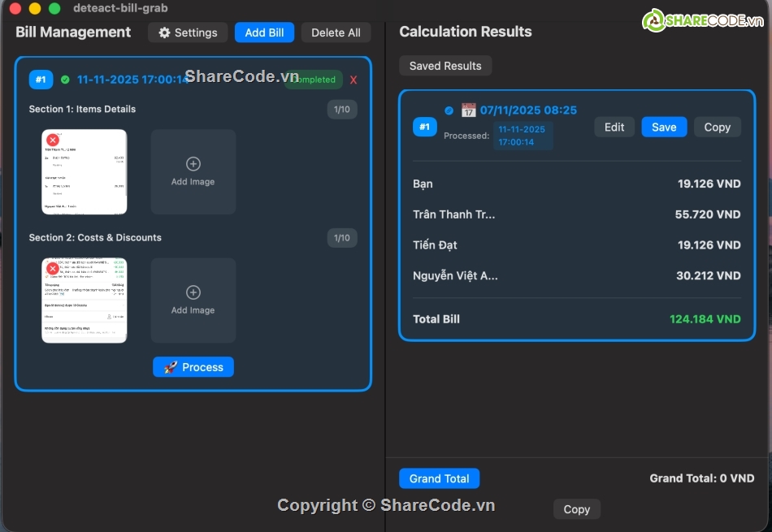Delete bill #1 using its red X
Image resolution: width=772 pixels, height=532 pixels.
353,79
